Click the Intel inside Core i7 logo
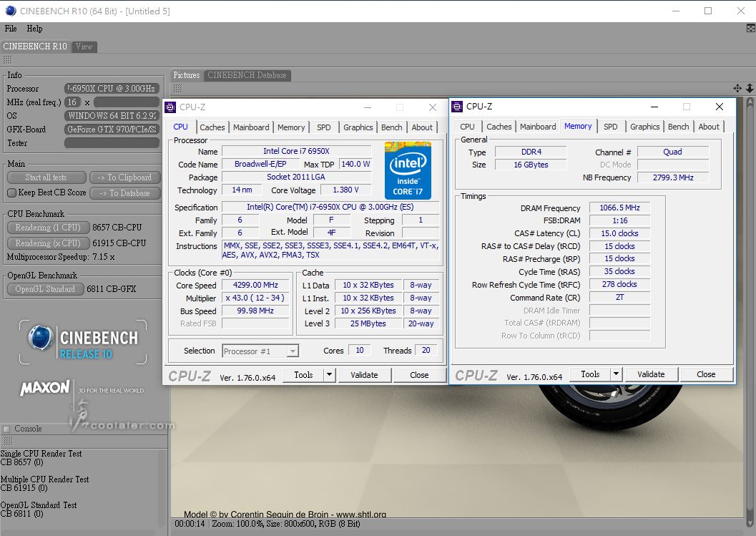This screenshot has width=756, height=536. click(408, 170)
